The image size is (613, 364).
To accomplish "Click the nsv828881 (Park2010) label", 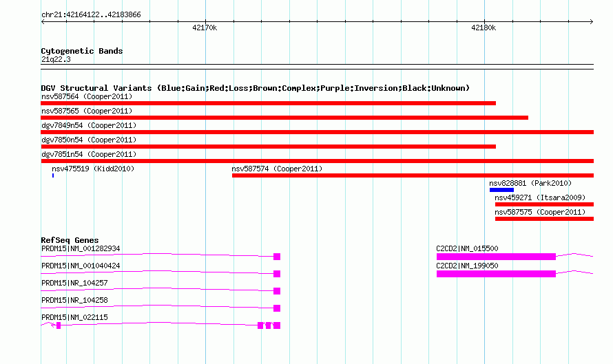I will point(530,183).
